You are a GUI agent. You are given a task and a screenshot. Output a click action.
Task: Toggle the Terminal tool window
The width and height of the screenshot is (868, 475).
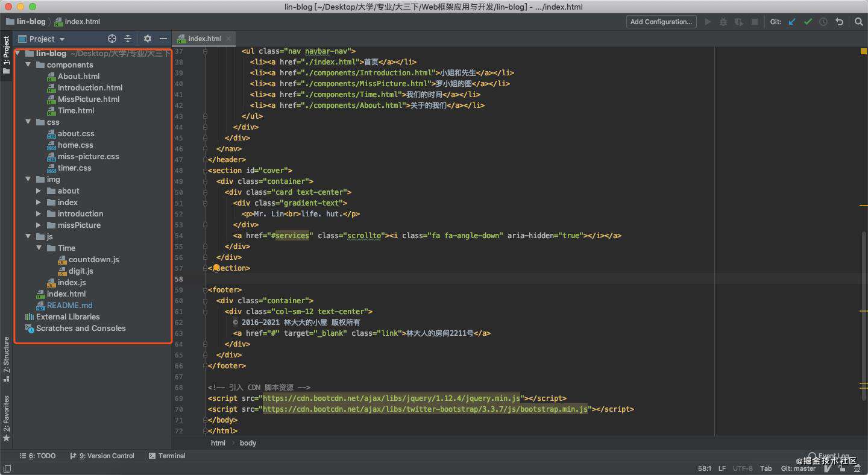pos(167,456)
